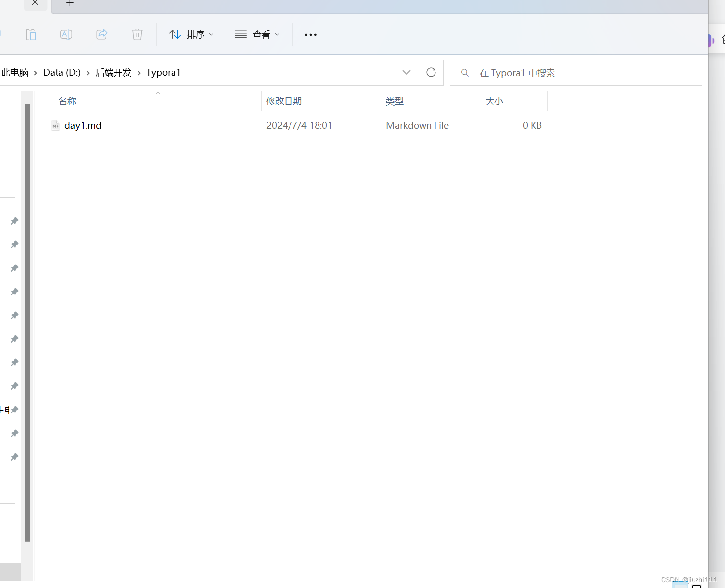The image size is (725, 588).
Task: Switch to details view layout at bottom right
Action: coord(680,586)
